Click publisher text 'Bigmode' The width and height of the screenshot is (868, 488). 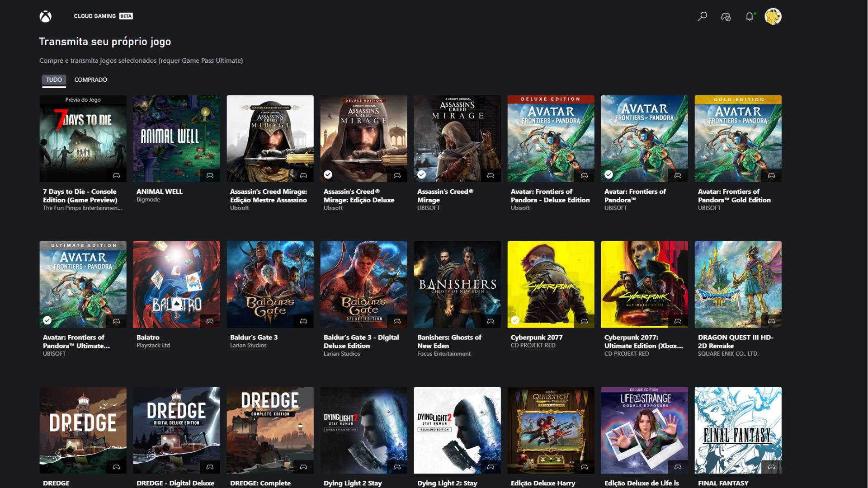pos(148,200)
